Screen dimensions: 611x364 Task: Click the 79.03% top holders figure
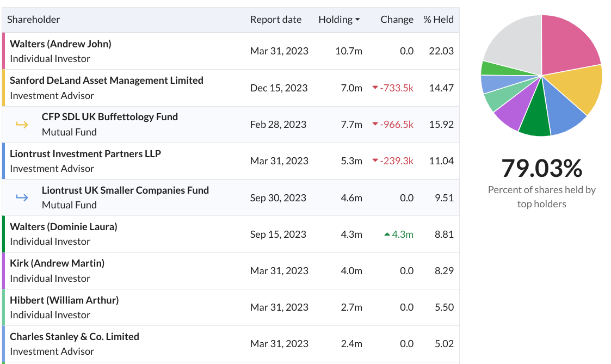coord(542,168)
